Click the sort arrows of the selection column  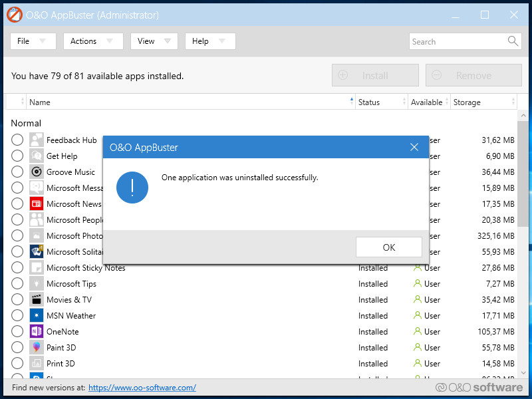pyautogui.click(x=23, y=102)
